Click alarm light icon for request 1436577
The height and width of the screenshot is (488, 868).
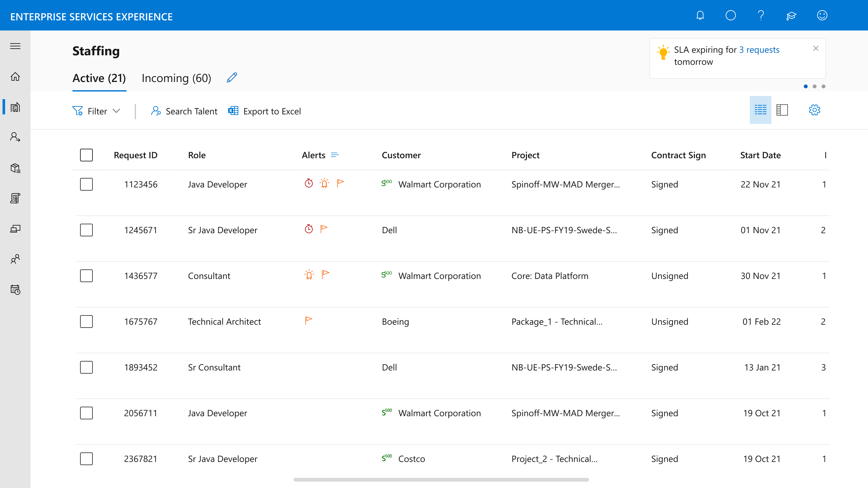click(309, 275)
